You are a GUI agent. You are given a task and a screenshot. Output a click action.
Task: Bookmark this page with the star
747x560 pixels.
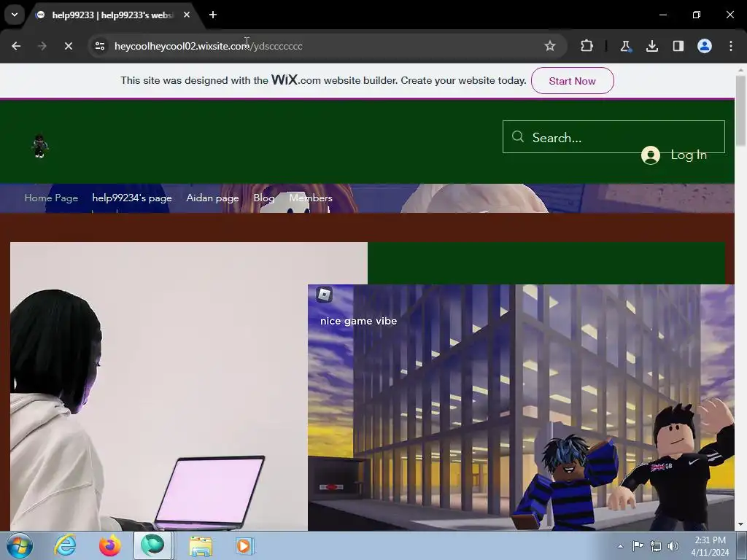click(550, 46)
